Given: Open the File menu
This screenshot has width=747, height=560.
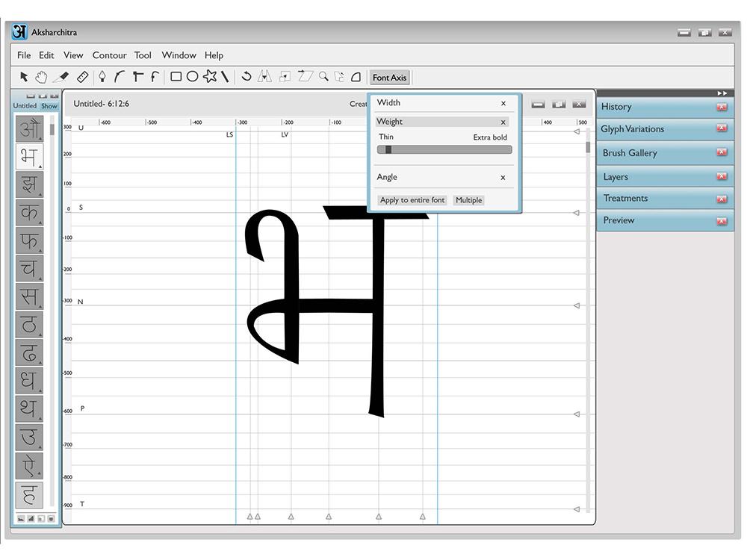Looking at the screenshot, I should [24, 55].
